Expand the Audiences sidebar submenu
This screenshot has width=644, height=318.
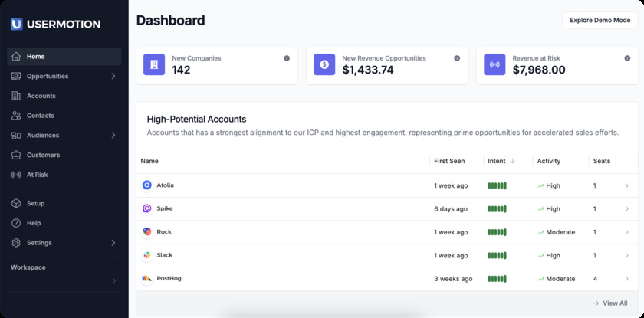click(113, 136)
